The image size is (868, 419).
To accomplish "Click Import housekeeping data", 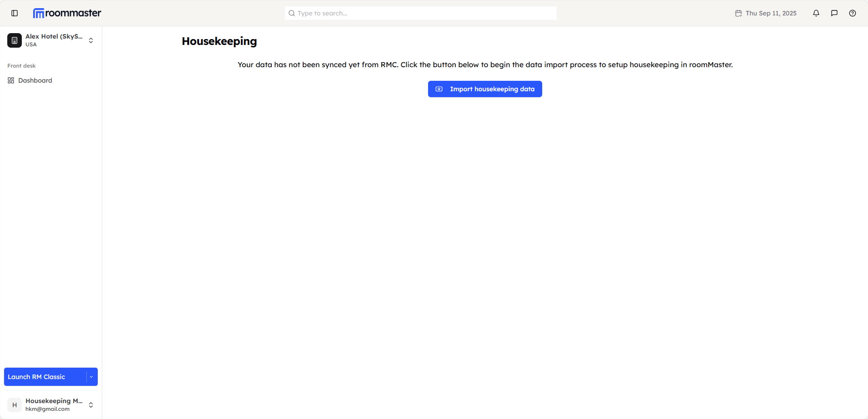I will pos(492,89).
